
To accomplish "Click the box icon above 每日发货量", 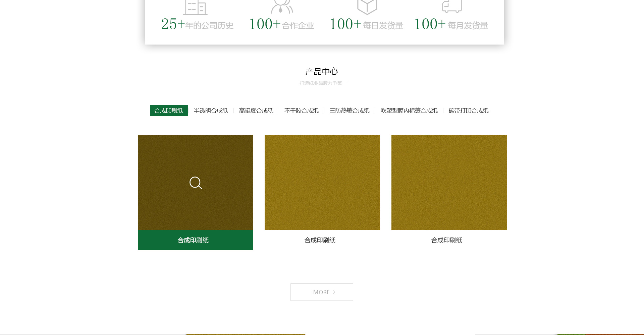I will tap(367, 7).
